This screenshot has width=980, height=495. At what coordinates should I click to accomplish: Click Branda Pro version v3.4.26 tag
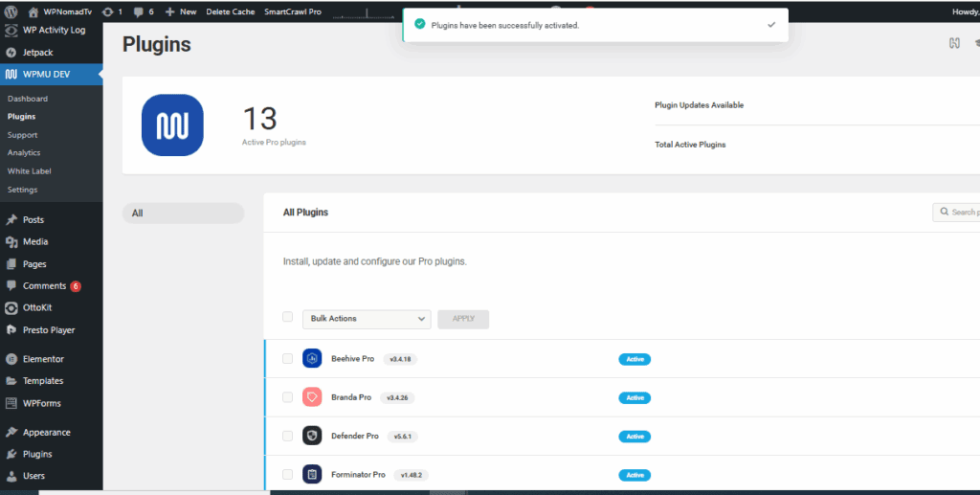(x=397, y=398)
